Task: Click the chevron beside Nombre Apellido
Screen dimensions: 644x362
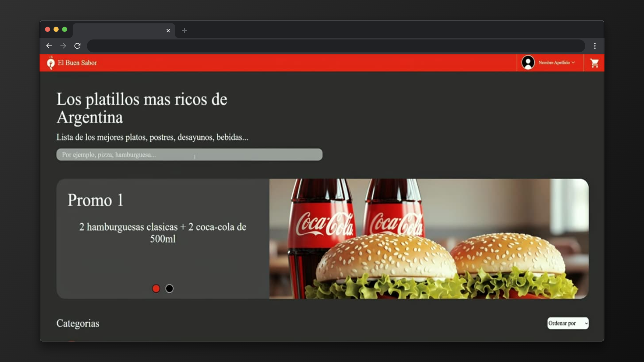Action: pos(573,63)
